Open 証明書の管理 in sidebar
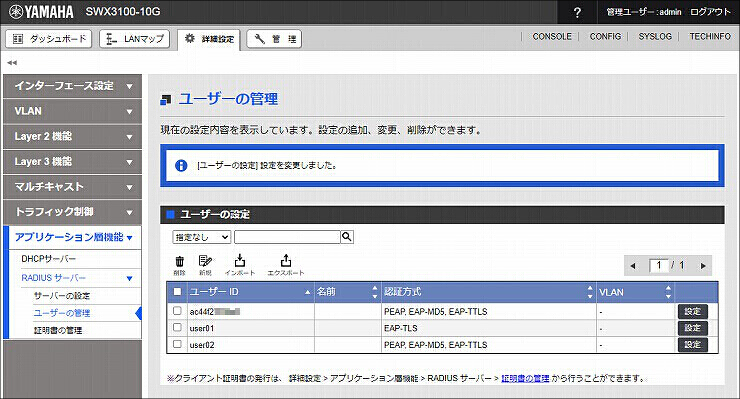 coord(58,331)
